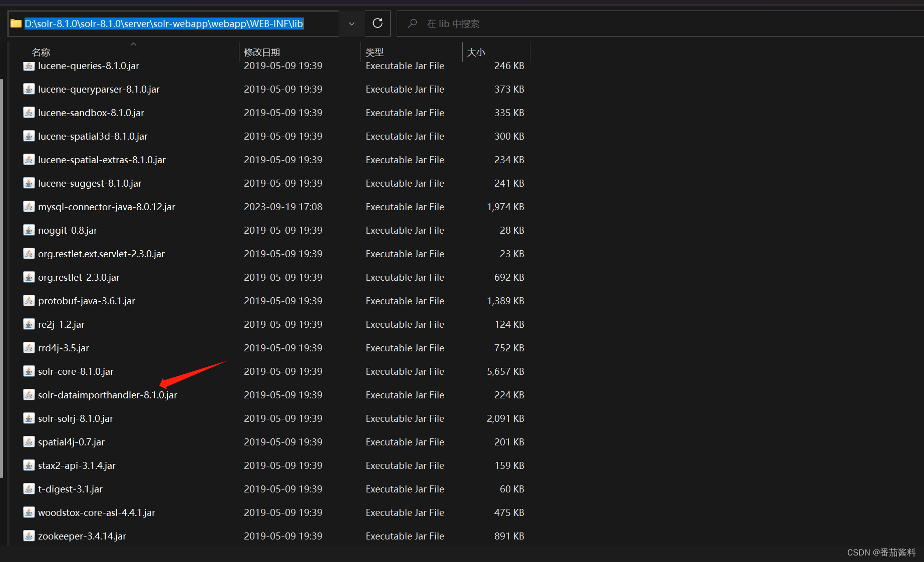Viewport: 924px width, 562px height.
Task: Select the icon of lucene-spatial-extras-8.1.0.jar
Action: (29, 160)
